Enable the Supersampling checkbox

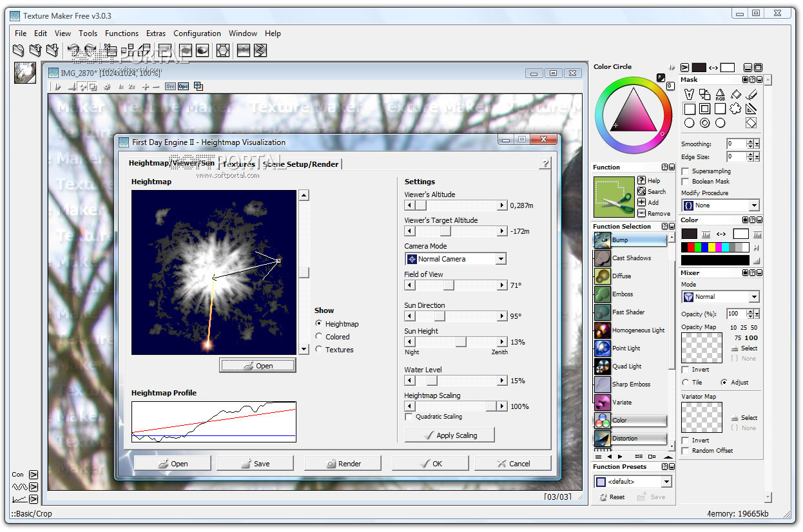click(x=686, y=171)
